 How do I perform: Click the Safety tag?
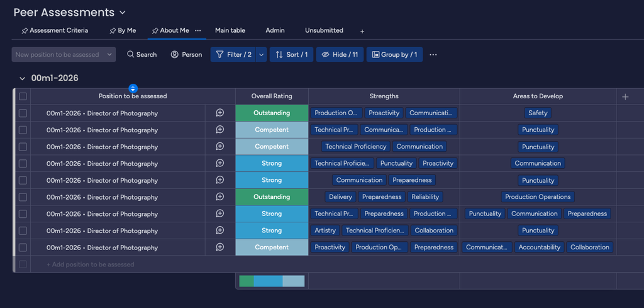pyautogui.click(x=538, y=113)
